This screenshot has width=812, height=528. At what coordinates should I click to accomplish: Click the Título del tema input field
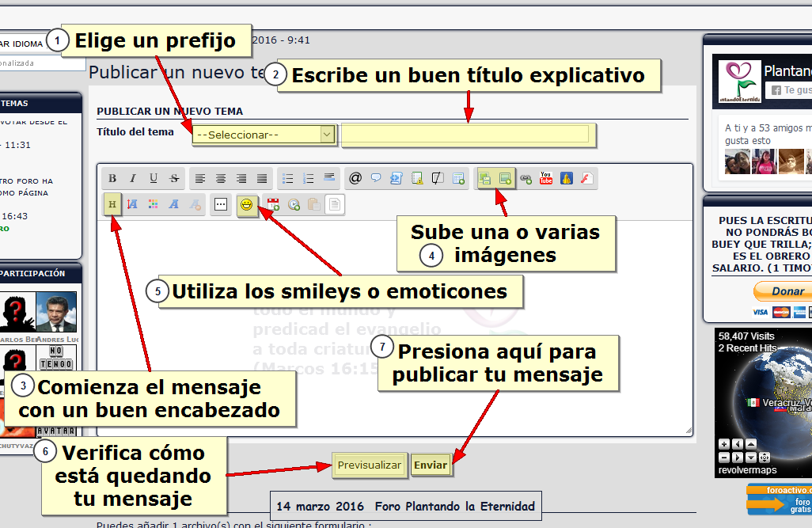coord(466,135)
